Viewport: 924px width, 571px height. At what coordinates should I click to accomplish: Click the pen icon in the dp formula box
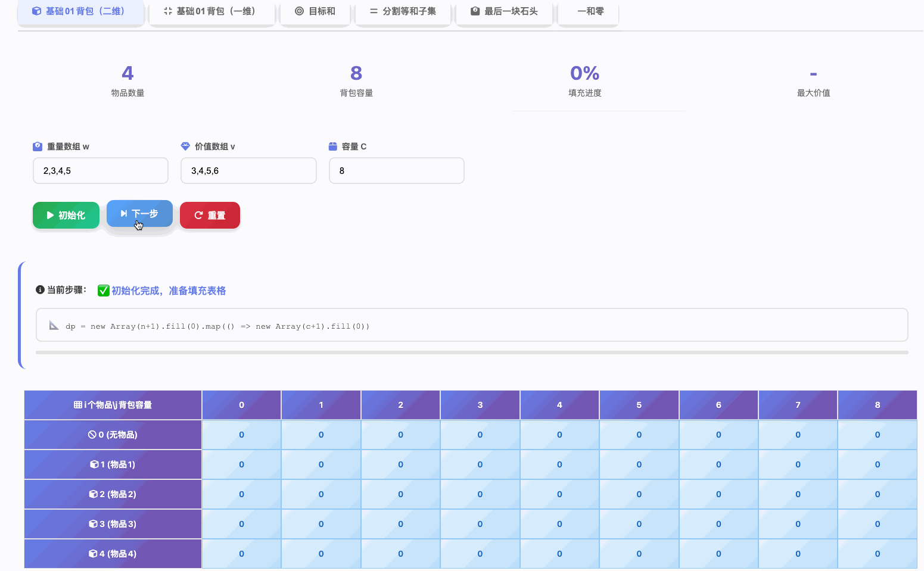click(x=54, y=326)
